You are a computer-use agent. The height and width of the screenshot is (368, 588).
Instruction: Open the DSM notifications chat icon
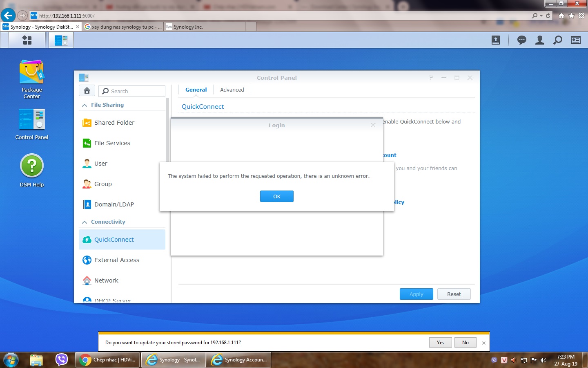(x=522, y=40)
